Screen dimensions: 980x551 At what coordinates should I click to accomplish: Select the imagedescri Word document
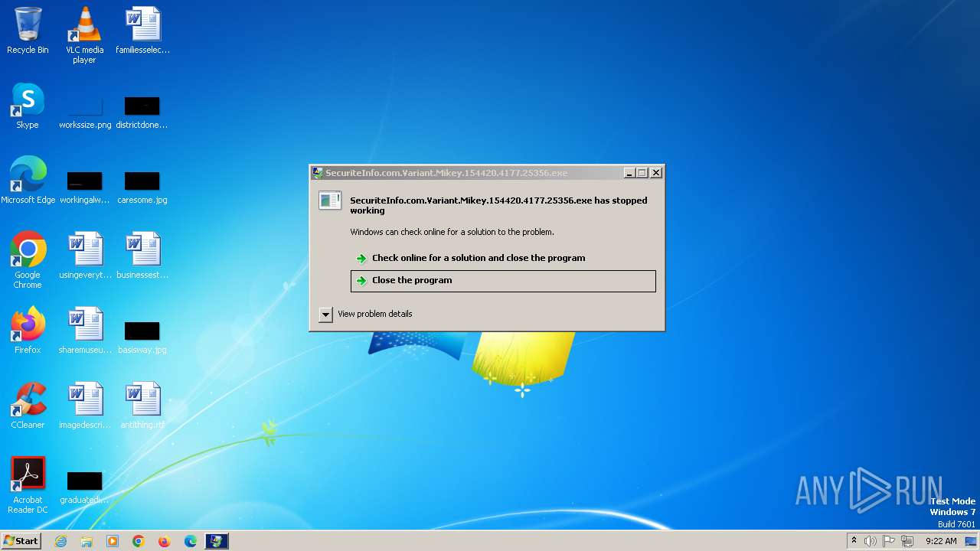click(85, 406)
